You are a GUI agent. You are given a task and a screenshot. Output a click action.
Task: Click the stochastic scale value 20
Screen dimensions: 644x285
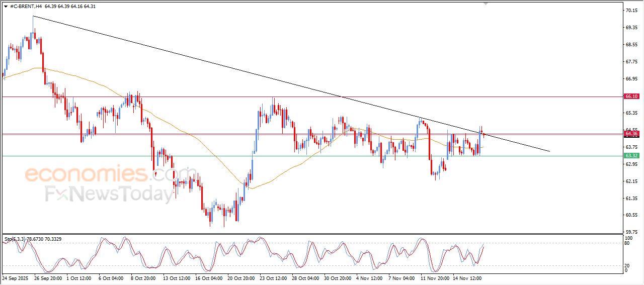tap(627, 265)
